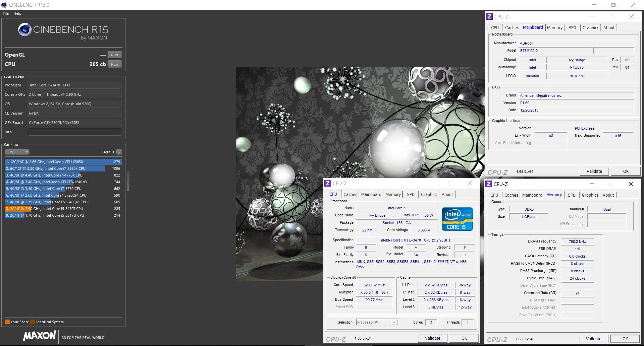Click the Processor field Intel Core i5-3470T CPU

click(74, 85)
